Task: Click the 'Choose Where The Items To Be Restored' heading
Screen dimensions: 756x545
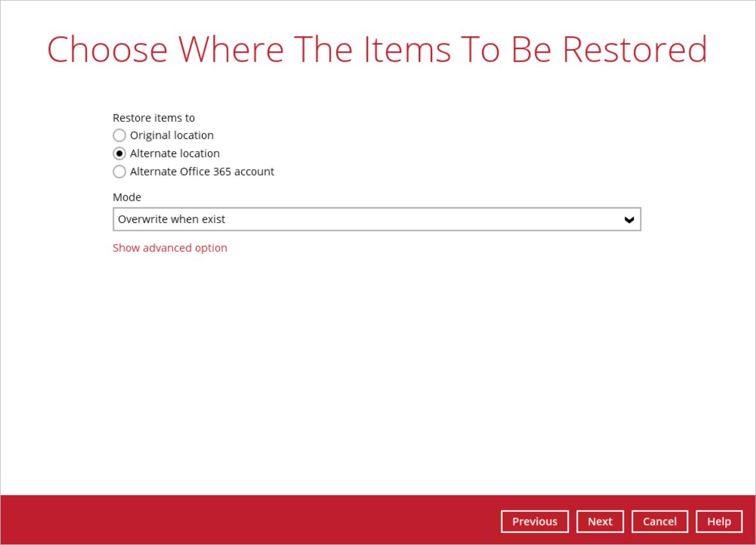Action: [x=377, y=50]
